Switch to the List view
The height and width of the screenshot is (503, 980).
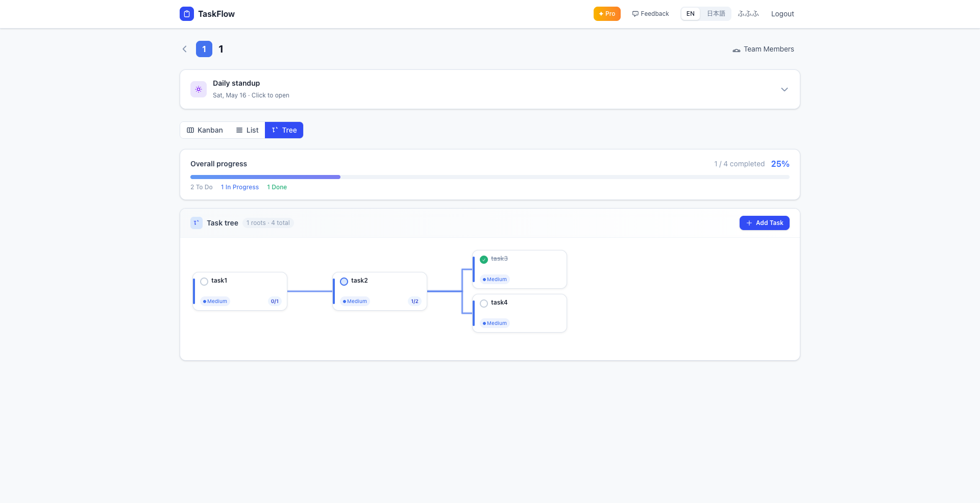[247, 130]
